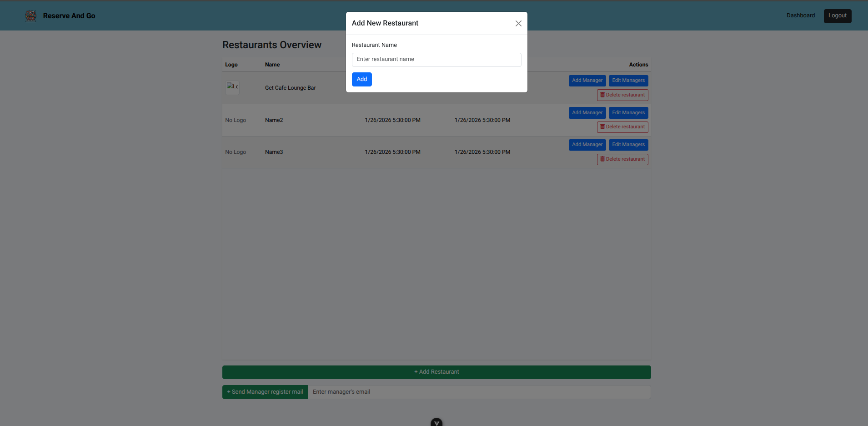868x426 pixels.
Task: Click trash icon to delete Name3
Action: [602, 159]
